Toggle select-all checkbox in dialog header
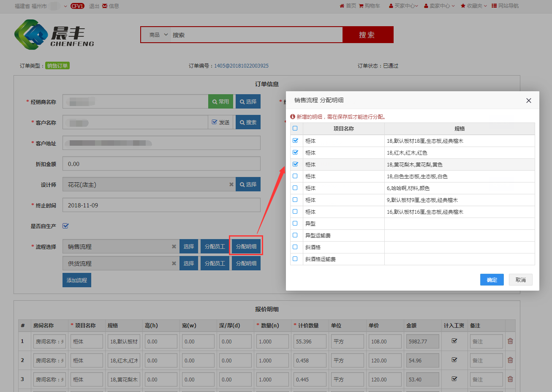Screen dimensions: 552x392 [295, 128]
